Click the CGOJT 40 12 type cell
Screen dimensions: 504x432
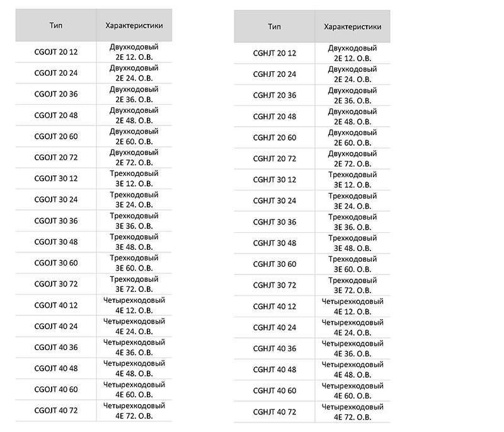pyautogui.click(x=55, y=305)
